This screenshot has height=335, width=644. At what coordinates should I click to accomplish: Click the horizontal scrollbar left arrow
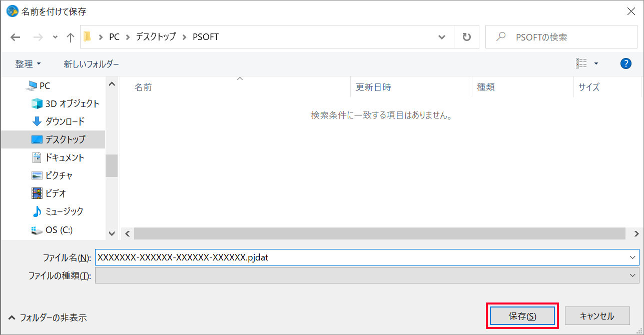(x=127, y=233)
